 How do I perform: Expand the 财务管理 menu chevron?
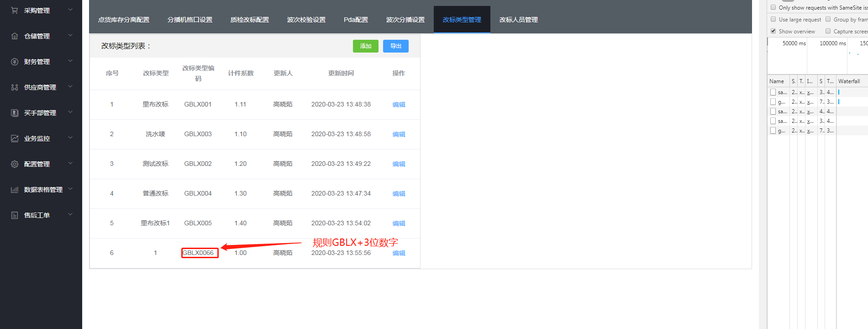point(70,61)
